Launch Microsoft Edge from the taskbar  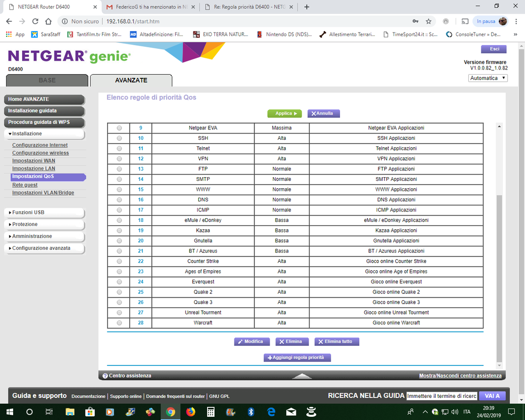point(271,412)
